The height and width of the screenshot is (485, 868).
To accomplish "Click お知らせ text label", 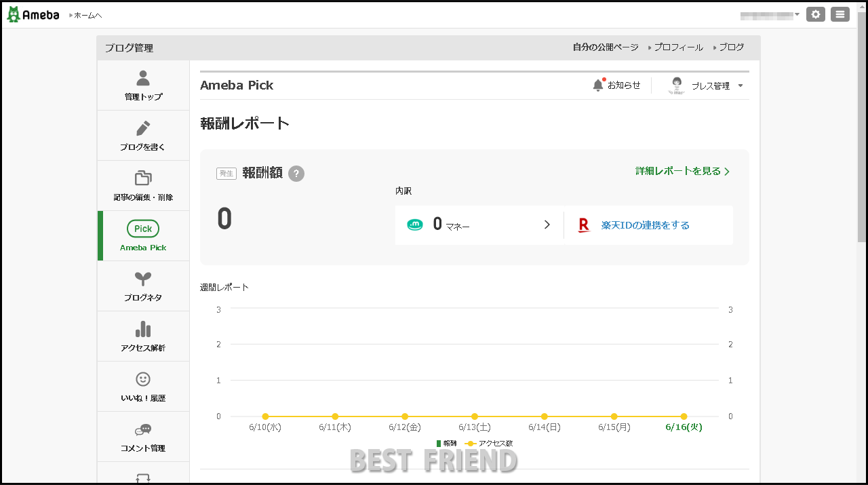I will 624,85.
